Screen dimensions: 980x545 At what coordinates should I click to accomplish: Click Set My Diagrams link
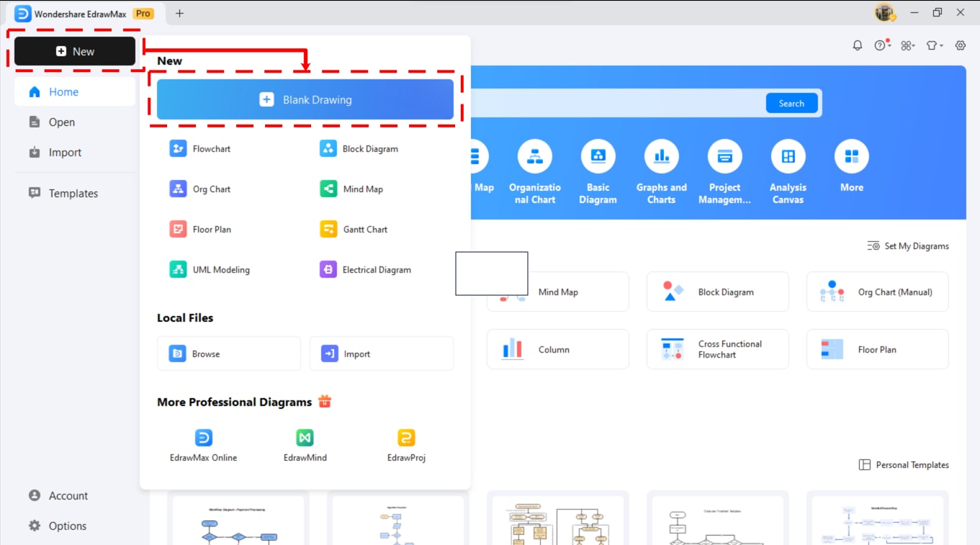tap(908, 246)
